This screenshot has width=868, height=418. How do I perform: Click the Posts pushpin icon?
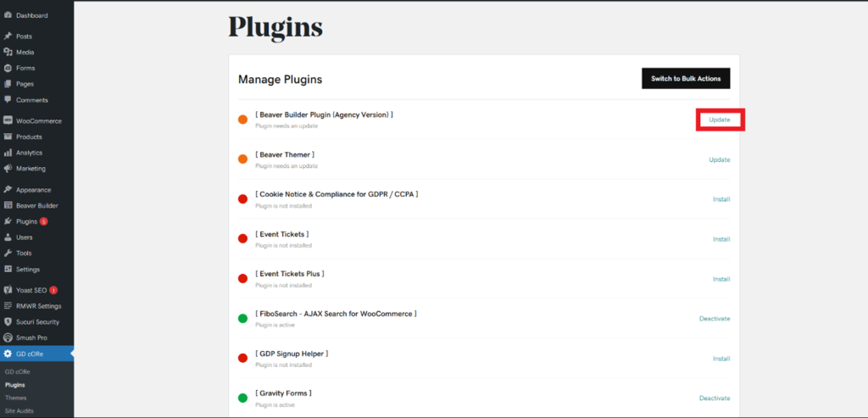pyautogui.click(x=8, y=36)
